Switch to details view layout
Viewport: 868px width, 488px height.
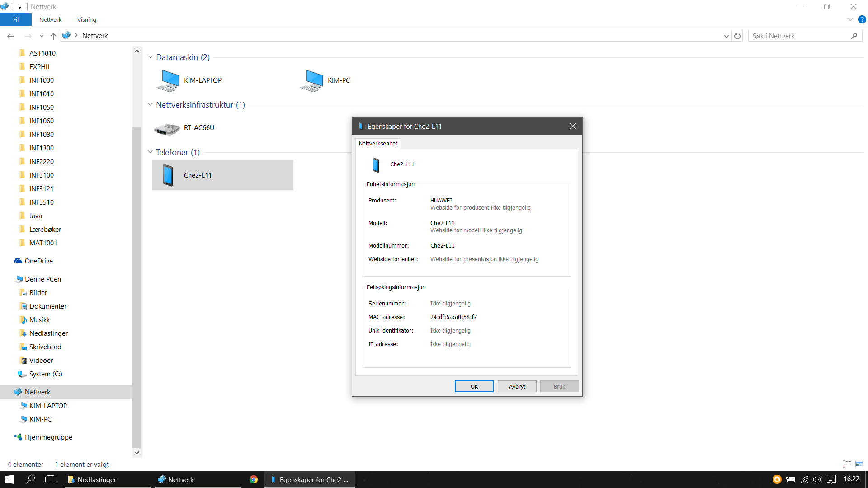click(847, 464)
